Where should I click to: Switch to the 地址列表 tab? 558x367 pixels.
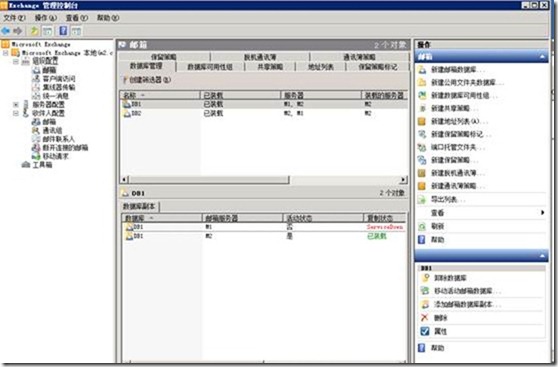pos(321,67)
